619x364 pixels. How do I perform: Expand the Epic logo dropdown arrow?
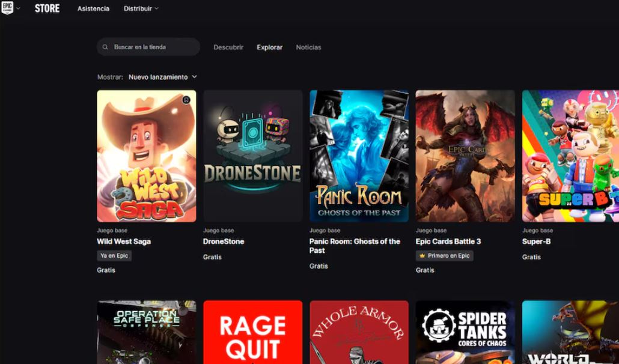coord(18,8)
